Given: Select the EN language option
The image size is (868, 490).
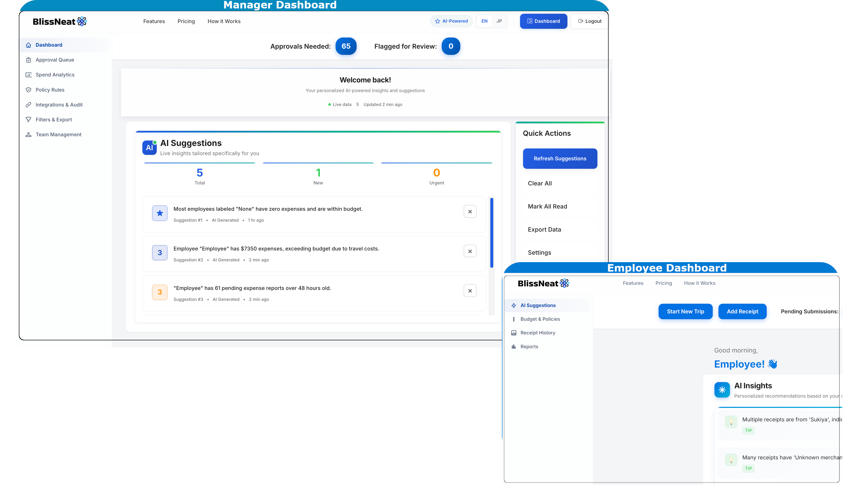Looking at the screenshot, I should (485, 21).
